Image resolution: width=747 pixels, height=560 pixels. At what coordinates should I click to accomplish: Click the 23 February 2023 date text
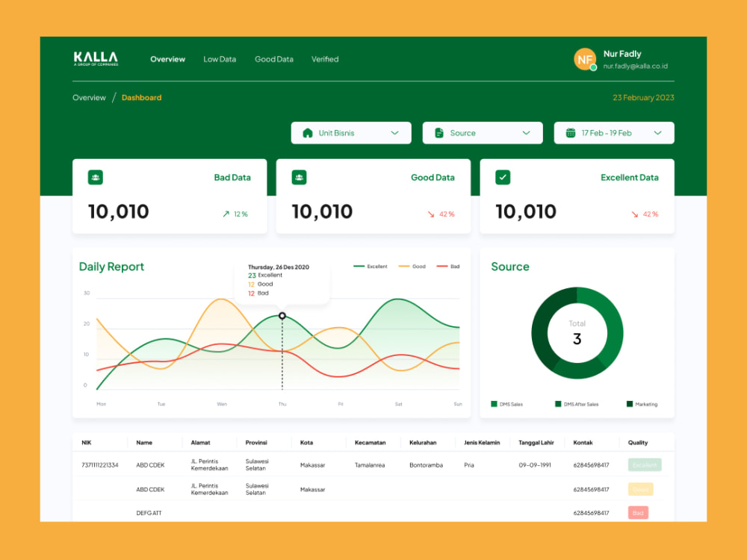[x=643, y=98]
